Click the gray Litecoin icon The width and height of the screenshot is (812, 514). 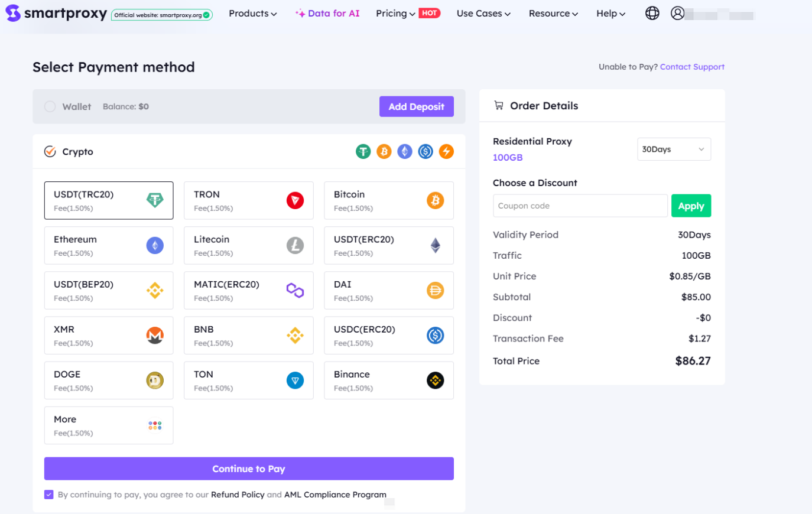point(295,245)
